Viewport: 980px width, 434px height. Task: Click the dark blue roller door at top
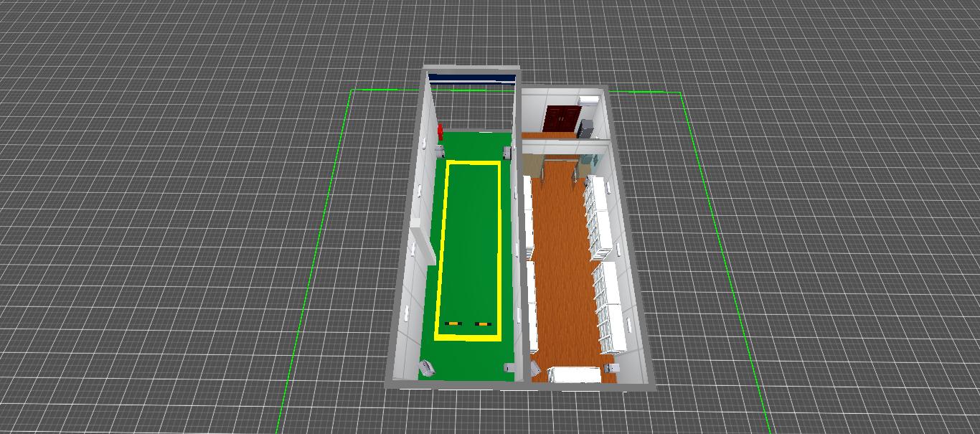click(x=471, y=78)
